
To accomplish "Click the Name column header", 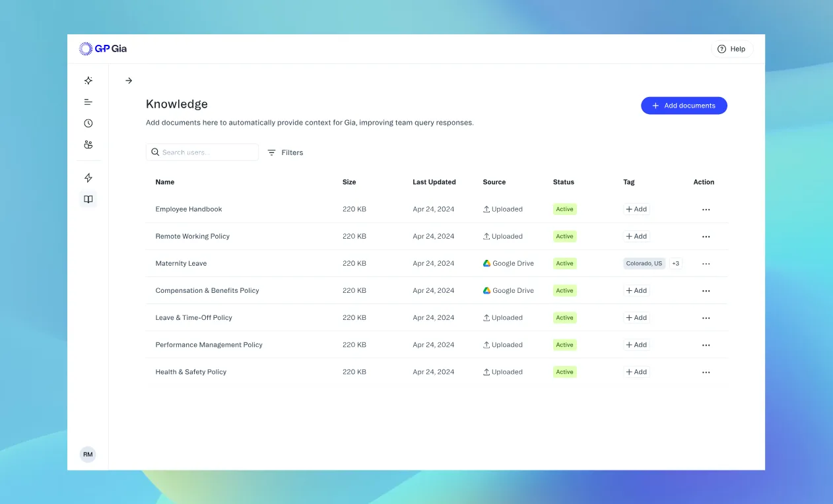I will click(165, 182).
